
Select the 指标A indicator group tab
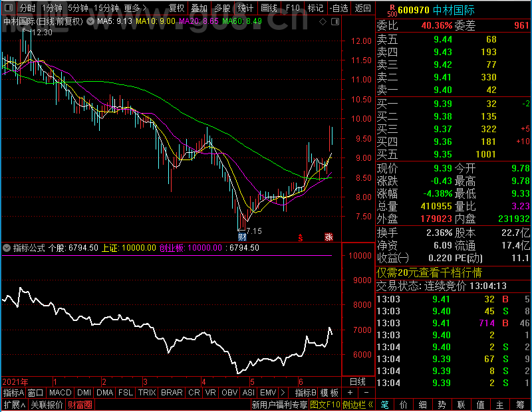point(13,393)
